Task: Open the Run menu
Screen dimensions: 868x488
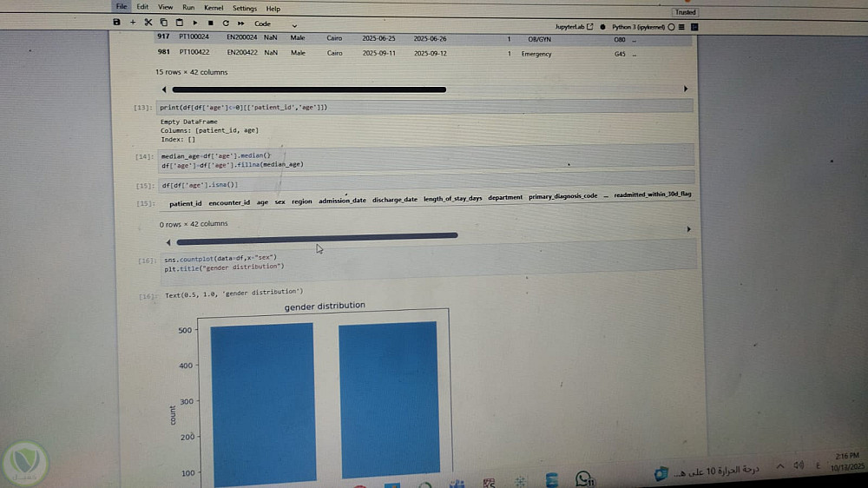Action: coord(188,8)
